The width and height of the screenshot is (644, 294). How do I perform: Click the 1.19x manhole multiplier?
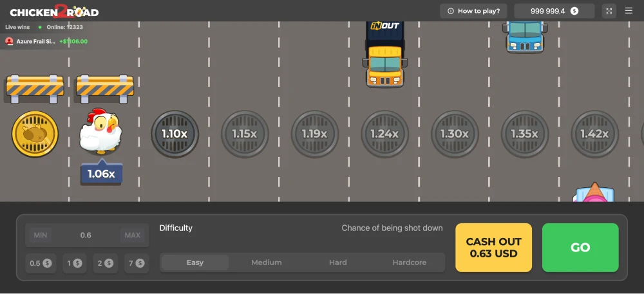click(x=315, y=134)
